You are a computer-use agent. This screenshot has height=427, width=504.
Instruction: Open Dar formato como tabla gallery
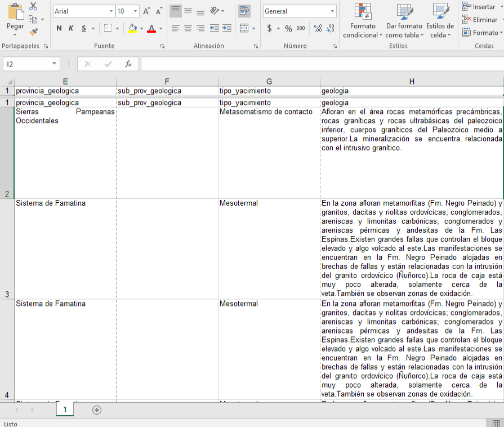coord(404,20)
